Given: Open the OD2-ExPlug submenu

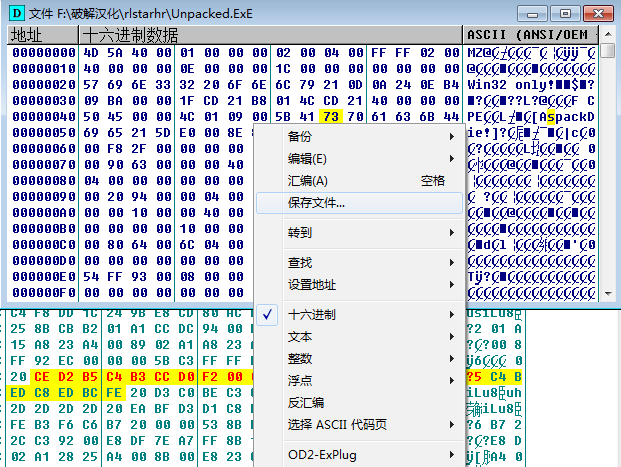Looking at the screenshot, I should (360, 455).
